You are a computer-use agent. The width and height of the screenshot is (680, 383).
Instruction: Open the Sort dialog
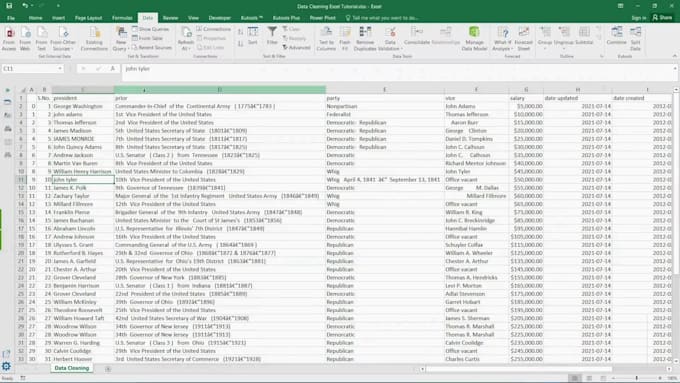pos(253,36)
